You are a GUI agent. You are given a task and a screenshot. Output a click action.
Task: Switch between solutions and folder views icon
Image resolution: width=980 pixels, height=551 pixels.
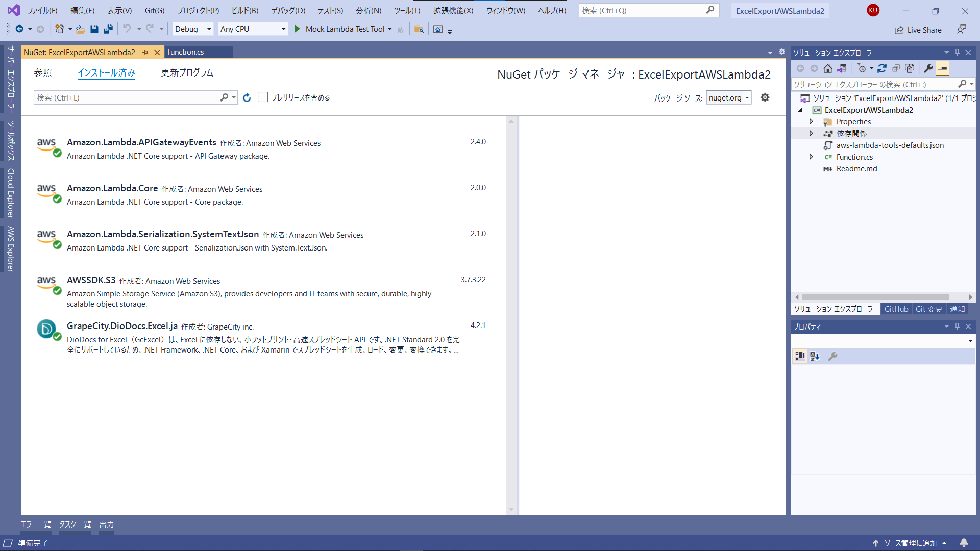pyautogui.click(x=842, y=68)
